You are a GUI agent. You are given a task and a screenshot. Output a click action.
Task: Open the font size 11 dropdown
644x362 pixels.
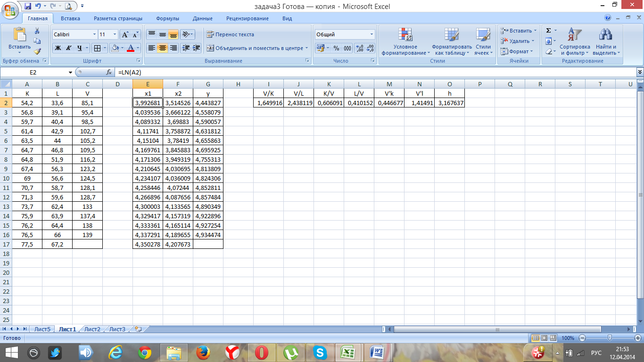pyautogui.click(x=115, y=34)
